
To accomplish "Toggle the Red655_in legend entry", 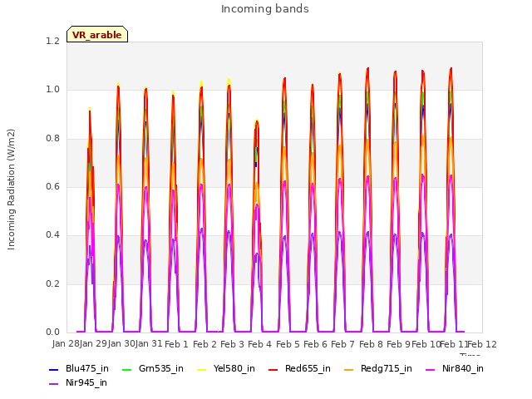I will (299, 369).
